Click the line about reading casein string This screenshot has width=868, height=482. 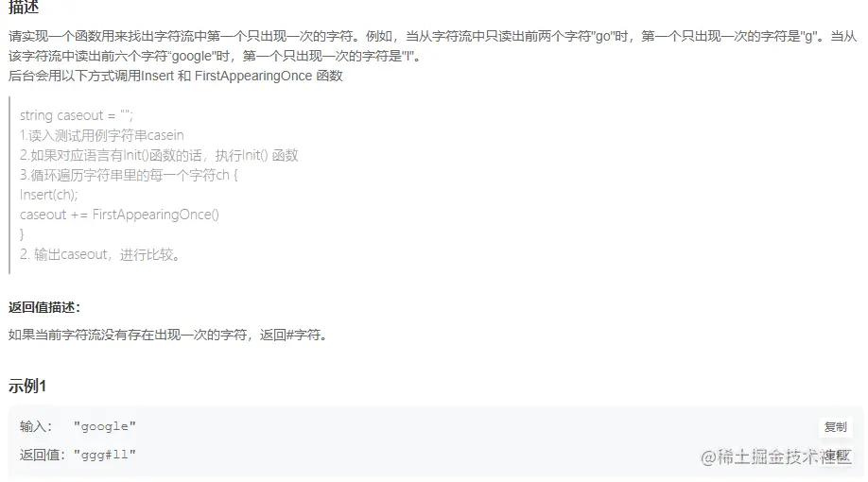[102, 135]
